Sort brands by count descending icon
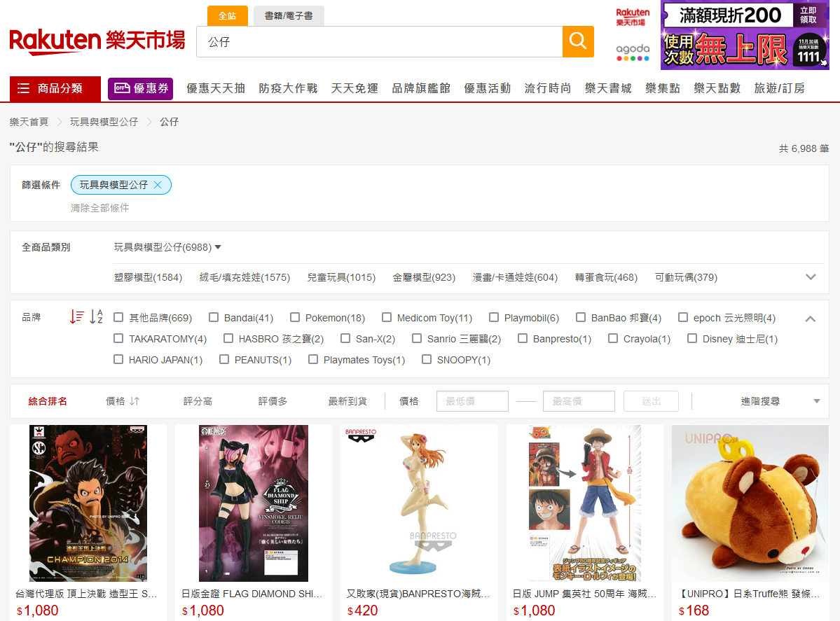Viewport: 840px width, 621px height. pyautogui.click(x=76, y=317)
